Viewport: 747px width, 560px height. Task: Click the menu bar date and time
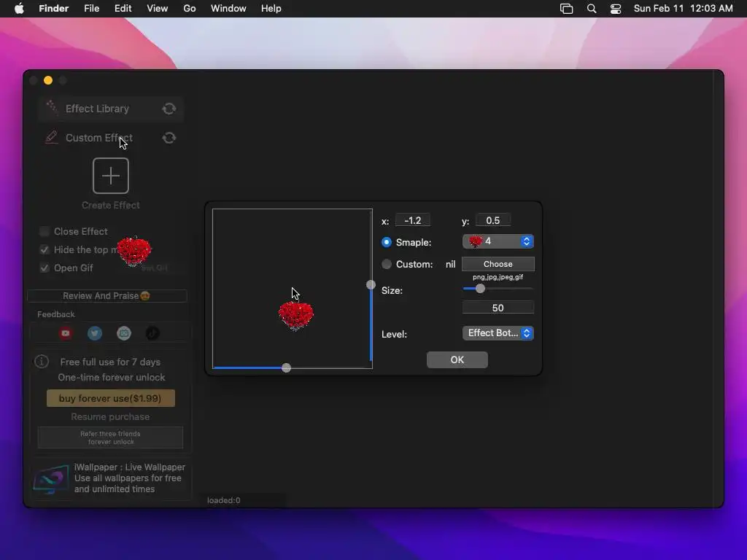(683, 9)
